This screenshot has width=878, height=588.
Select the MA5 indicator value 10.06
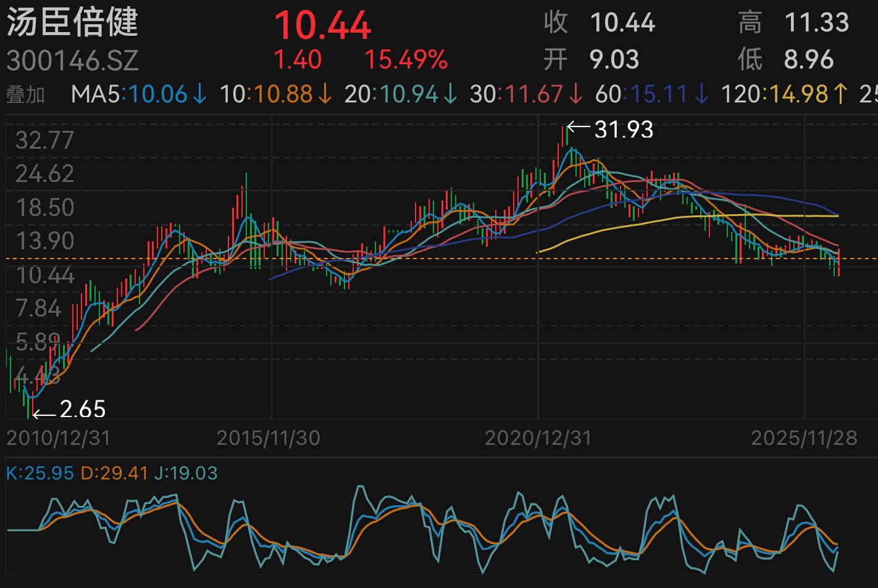[158, 94]
